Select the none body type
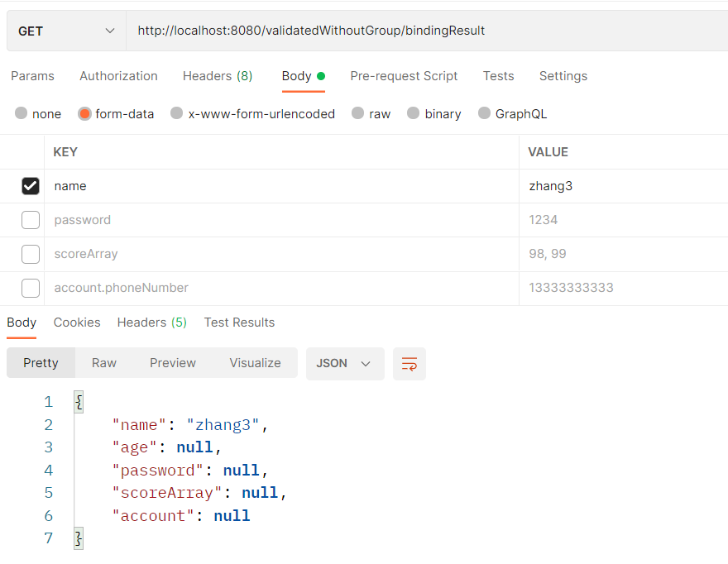Screen dimensions: 728x564 [x=38, y=114]
